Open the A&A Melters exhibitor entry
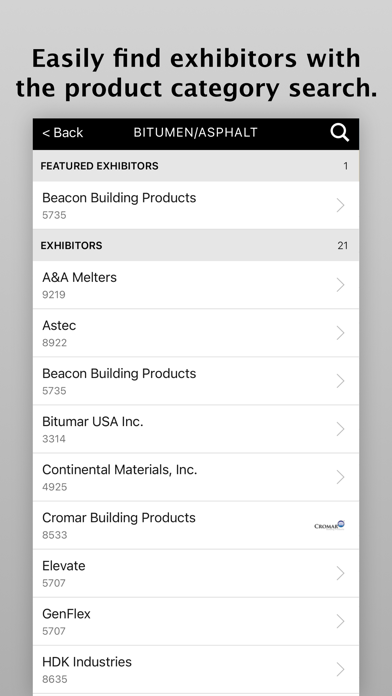The height and width of the screenshot is (696, 392). click(196, 285)
